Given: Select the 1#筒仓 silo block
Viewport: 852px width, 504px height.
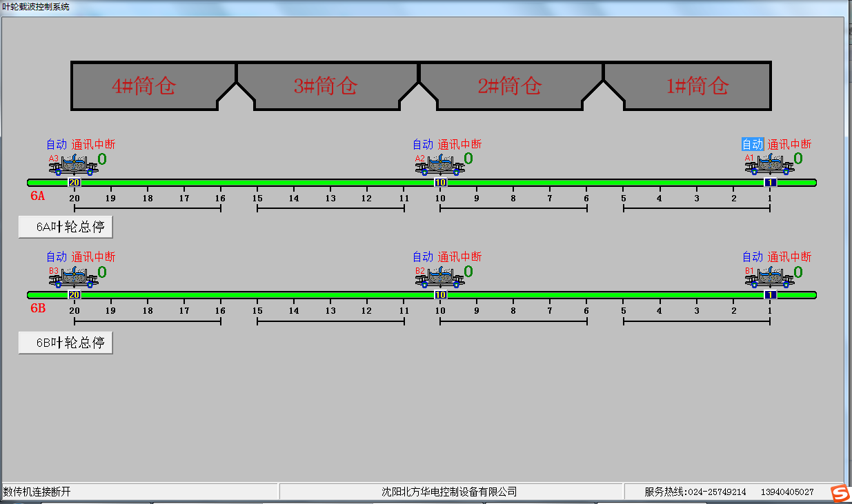Looking at the screenshot, I should [687, 85].
